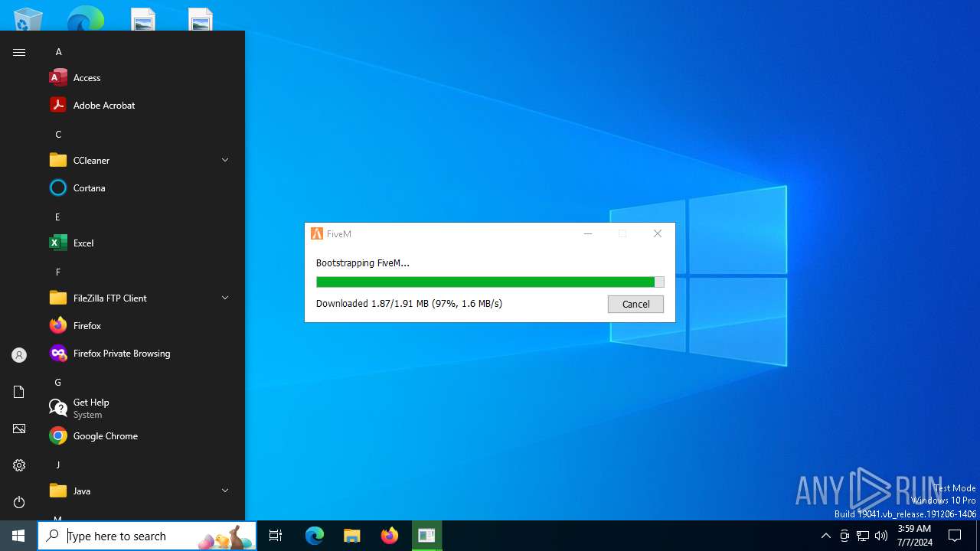The width and height of the screenshot is (980, 551).
Task: Open Task View on the taskbar
Action: click(x=276, y=536)
